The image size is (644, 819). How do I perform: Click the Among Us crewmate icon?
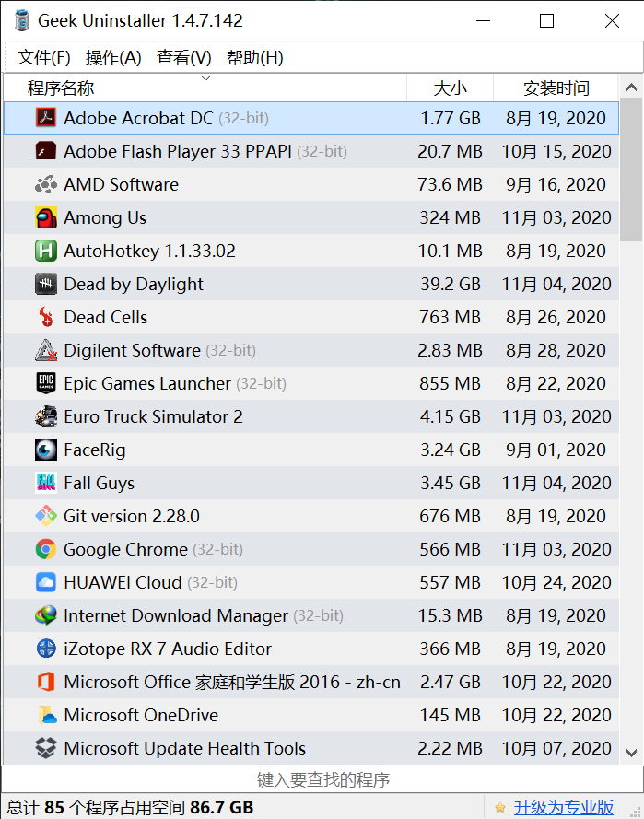pyautogui.click(x=46, y=217)
